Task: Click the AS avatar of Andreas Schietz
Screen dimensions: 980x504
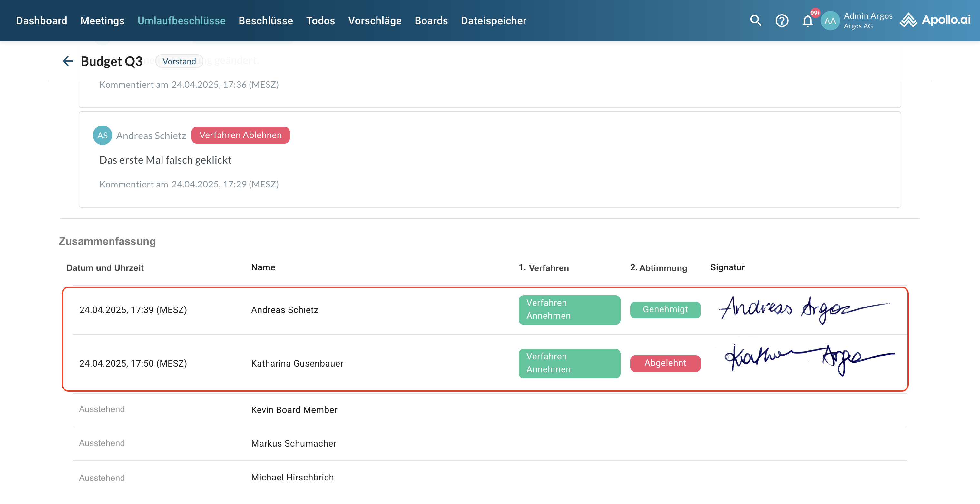Action: (102, 135)
